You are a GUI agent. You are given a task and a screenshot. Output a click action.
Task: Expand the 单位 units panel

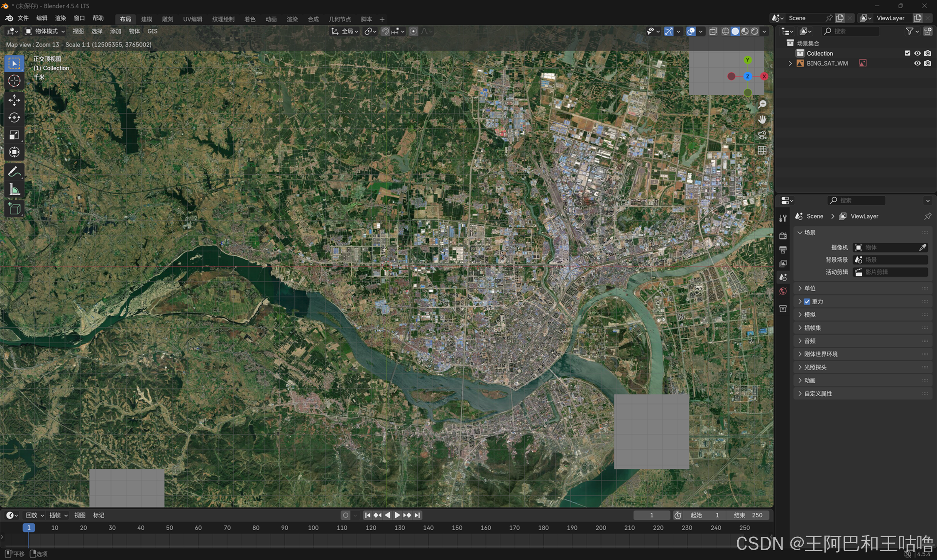pyautogui.click(x=810, y=288)
